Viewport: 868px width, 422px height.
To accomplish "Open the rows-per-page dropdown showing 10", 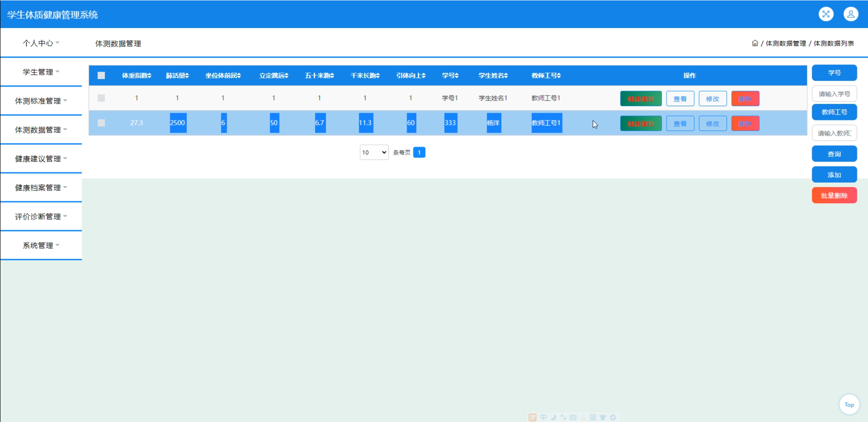I will (374, 152).
